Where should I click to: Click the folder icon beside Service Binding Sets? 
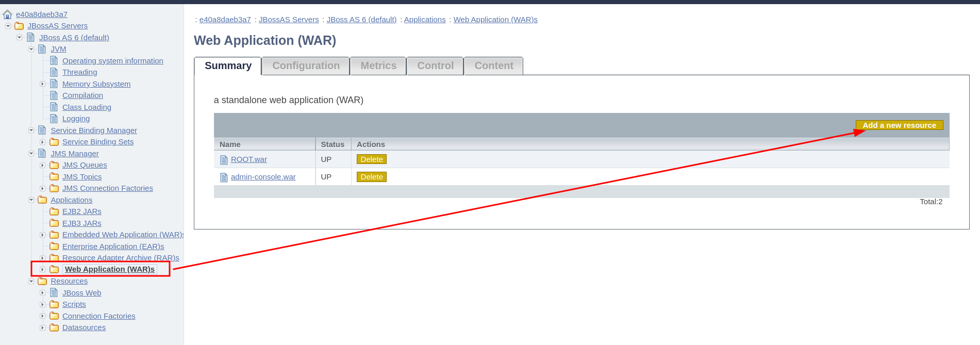pyautogui.click(x=54, y=142)
